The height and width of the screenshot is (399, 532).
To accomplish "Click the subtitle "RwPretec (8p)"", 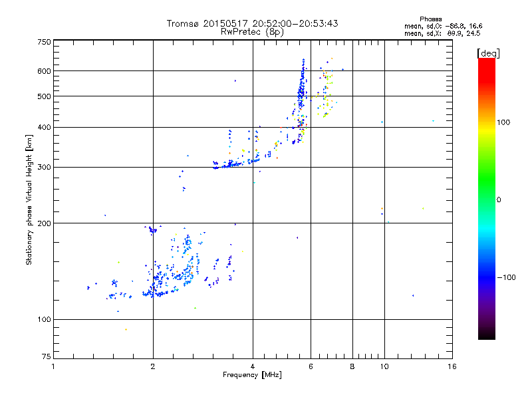I will (252, 32).
